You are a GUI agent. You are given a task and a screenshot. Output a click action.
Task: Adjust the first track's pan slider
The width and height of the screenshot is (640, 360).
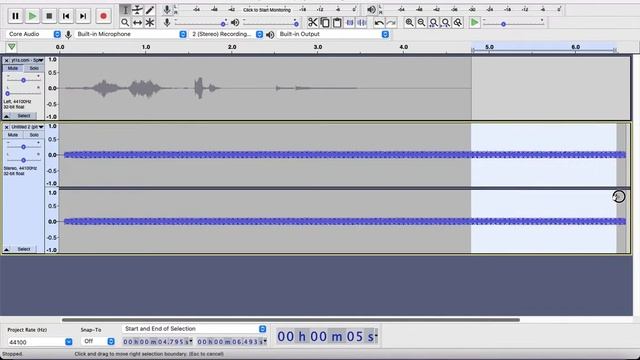tap(23, 93)
